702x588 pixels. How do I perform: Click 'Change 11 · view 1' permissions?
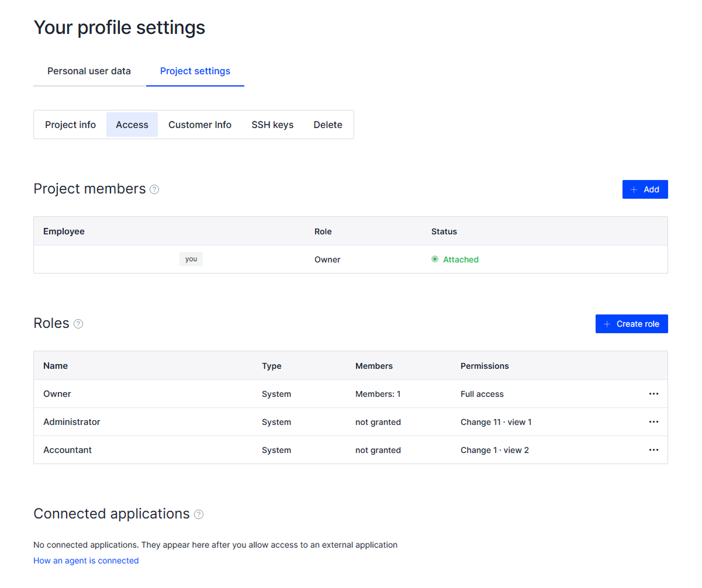coord(496,422)
